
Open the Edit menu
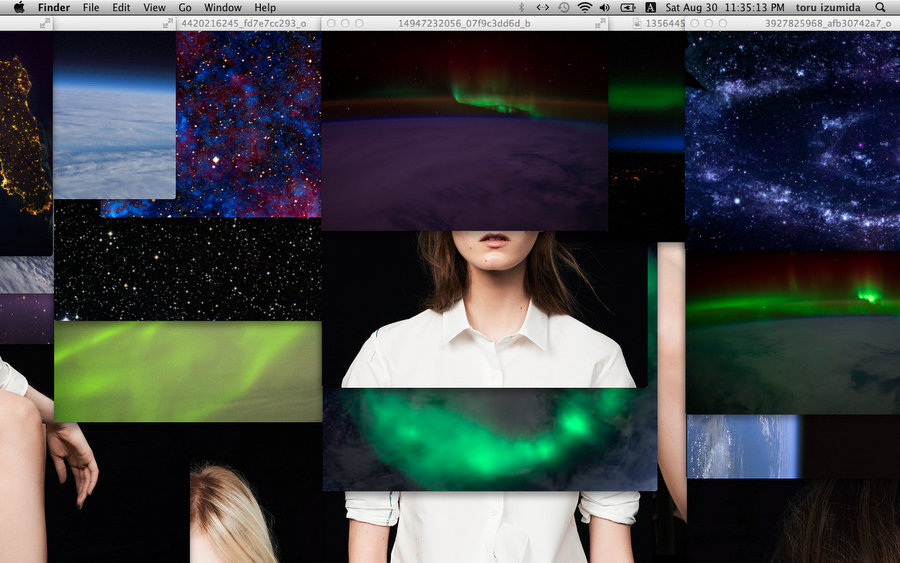point(121,7)
